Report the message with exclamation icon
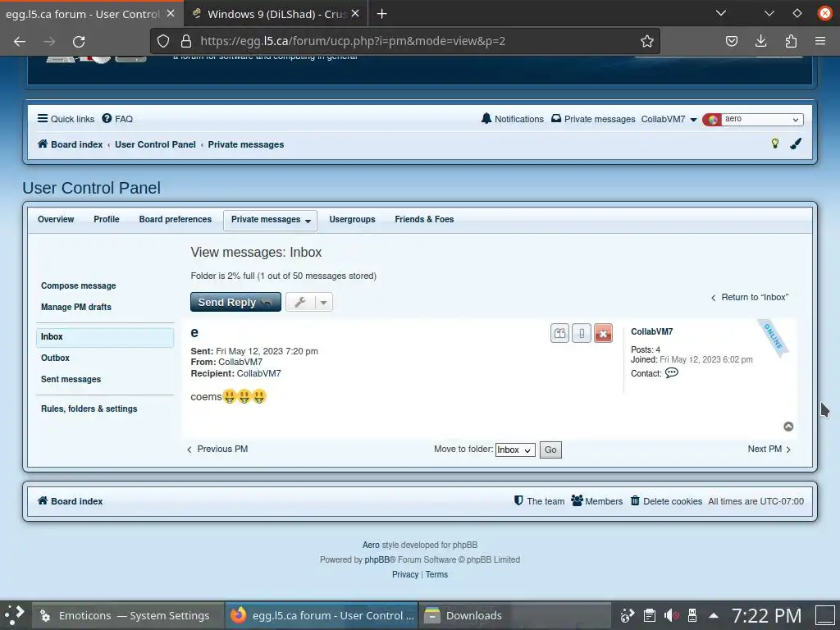This screenshot has width=840, height=630. click(582, 333)
